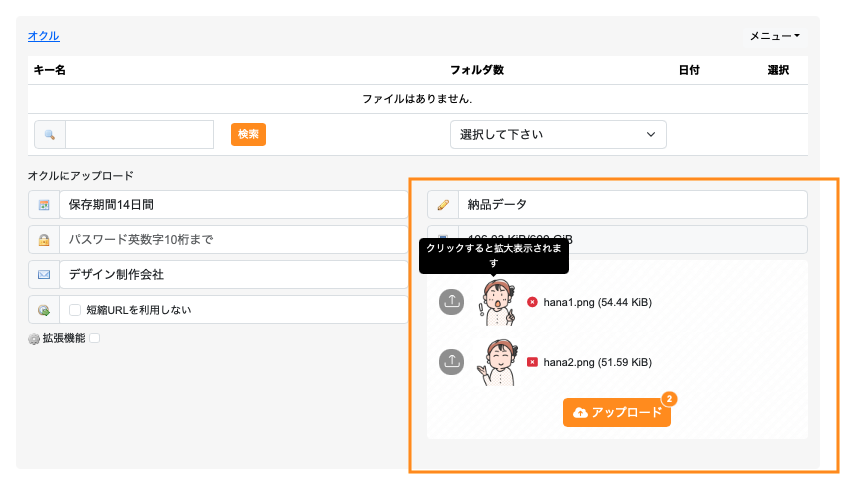Click the upload circle icon for hana1.png
This screenshot has height=493, width=858.
point(451,301)
